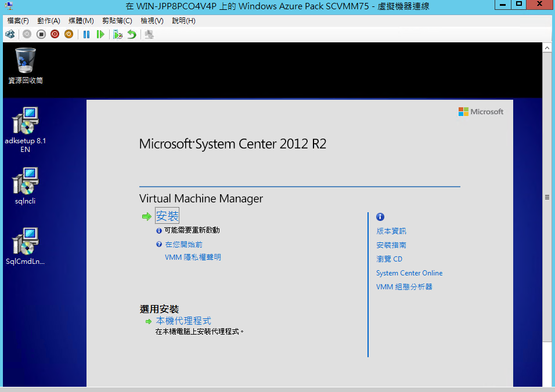The image size is (555, 392).
Task: Click the 本機代理程式 link
Action: point(183,321)
